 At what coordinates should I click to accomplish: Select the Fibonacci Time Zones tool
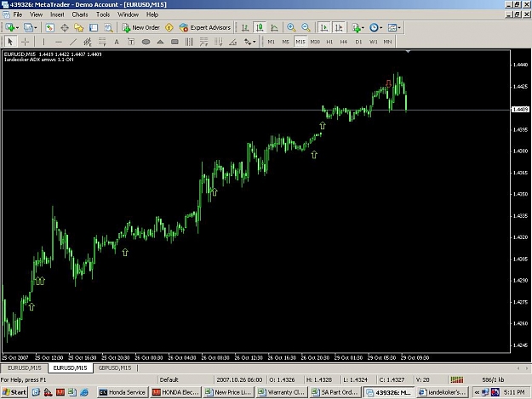pos(219,42)
